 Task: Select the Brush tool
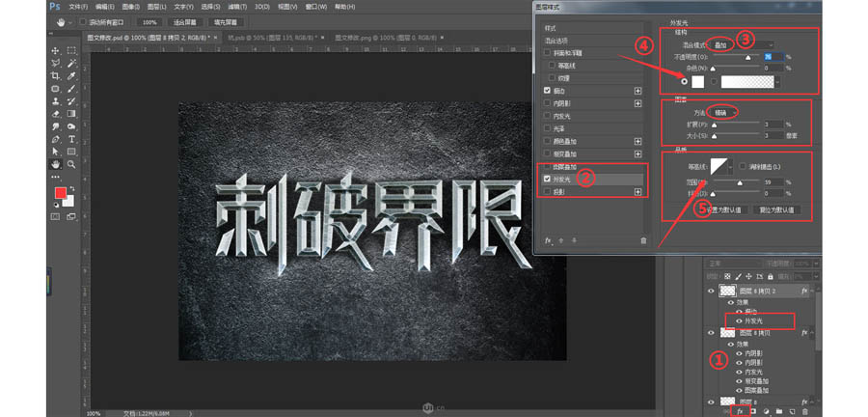click(x=71, y=89)
